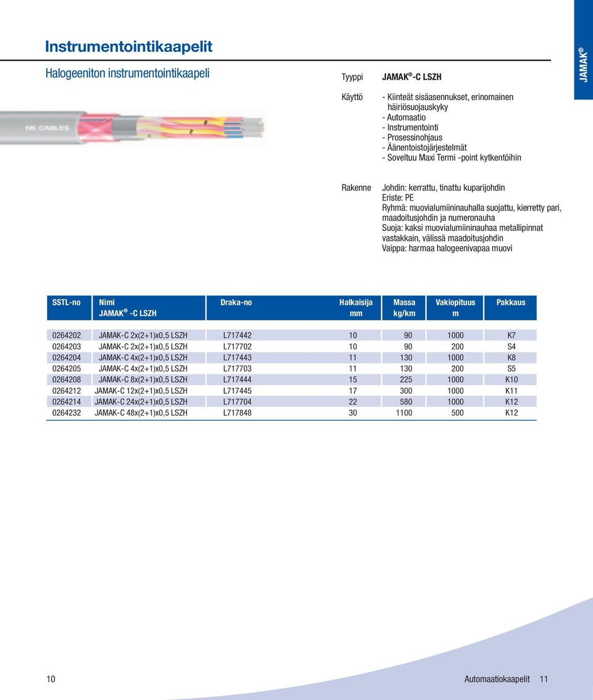Click page number 10 in footer
The height and width of the screenshot is (700, 593).
(x=51, y=679)
